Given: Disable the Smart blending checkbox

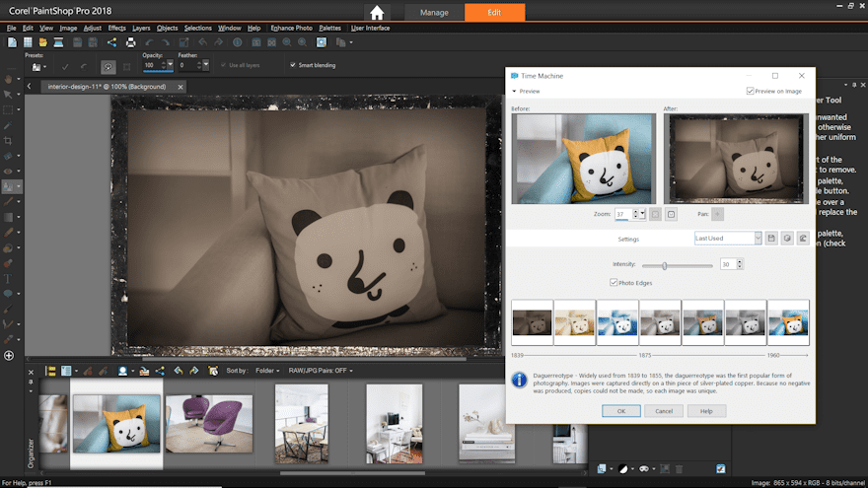Looking at the screenshot, I should 292,65.
